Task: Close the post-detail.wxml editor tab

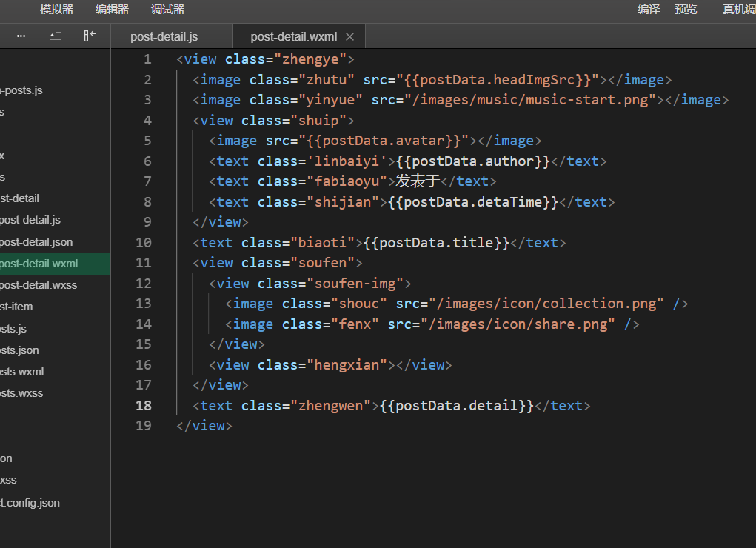Action: [350, 37]
